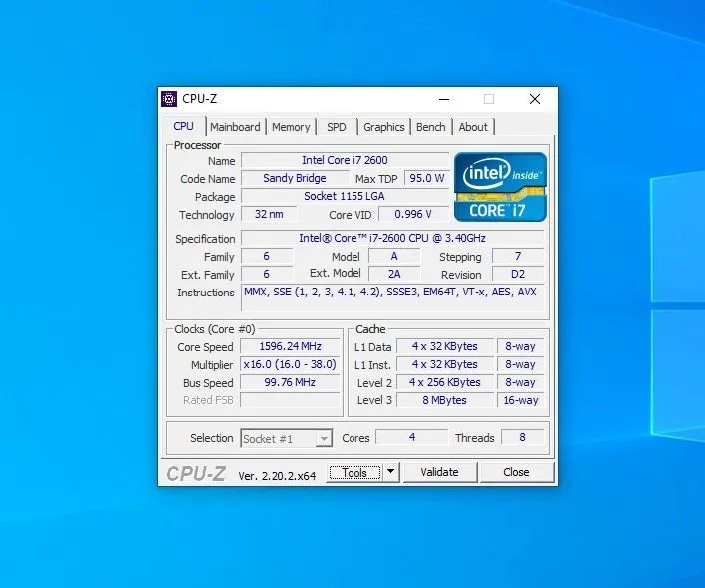Click the empty Rated FSB field
The image size is (705, 588).
(290, 400)
